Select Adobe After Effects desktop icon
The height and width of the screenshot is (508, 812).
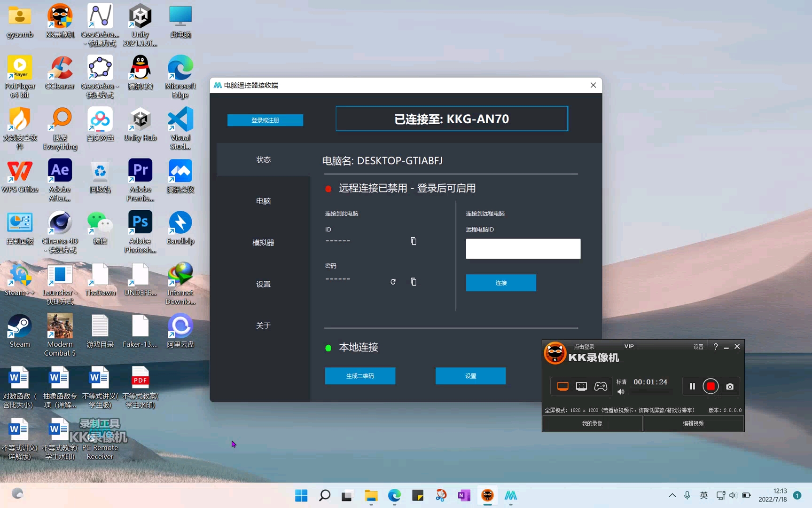60,180
